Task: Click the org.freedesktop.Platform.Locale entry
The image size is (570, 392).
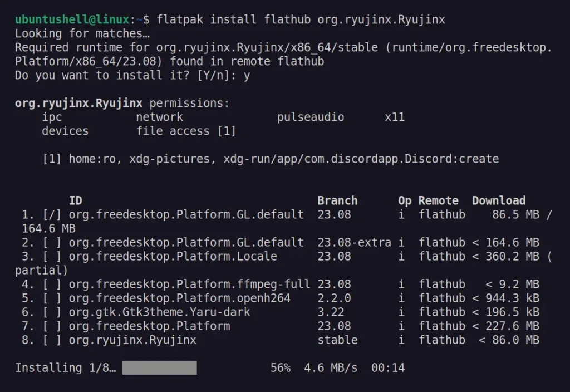Action: (x=173, y=256)
